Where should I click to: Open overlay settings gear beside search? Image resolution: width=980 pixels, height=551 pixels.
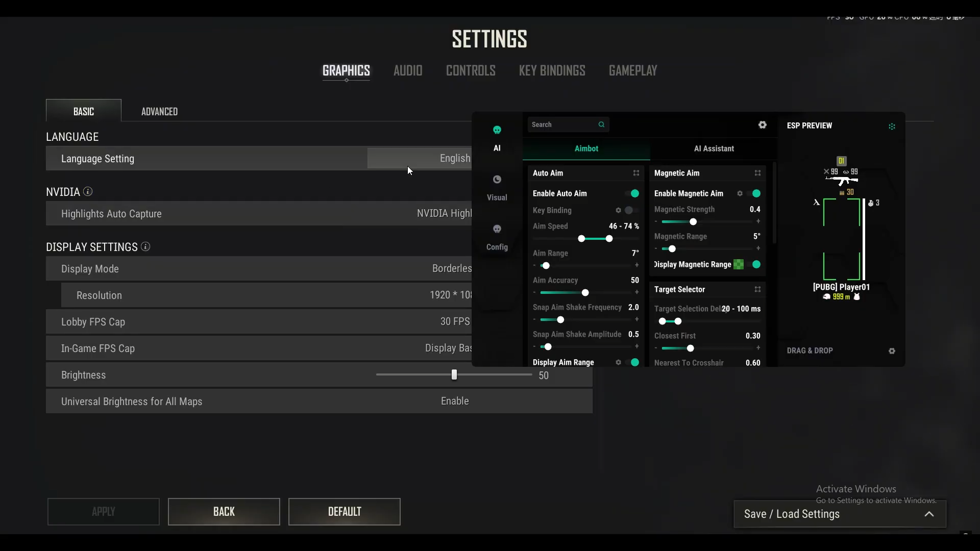tap(762, 125)
